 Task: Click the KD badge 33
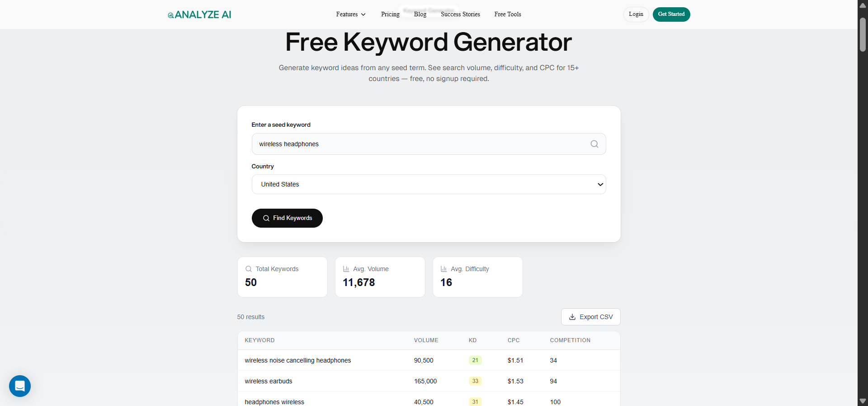coord(475,381)
